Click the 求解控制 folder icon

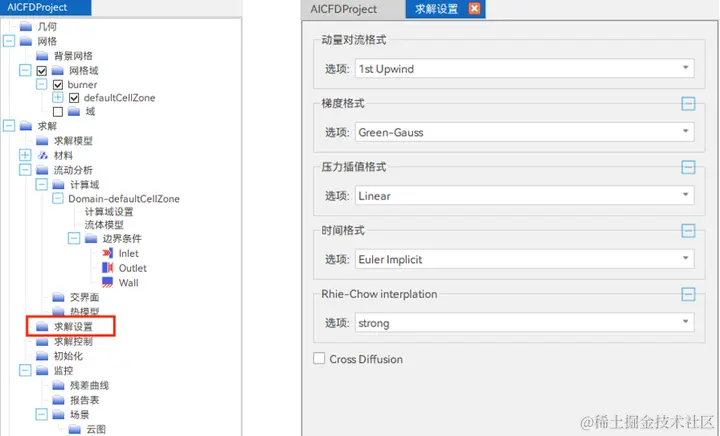click(x=42, y=341)
